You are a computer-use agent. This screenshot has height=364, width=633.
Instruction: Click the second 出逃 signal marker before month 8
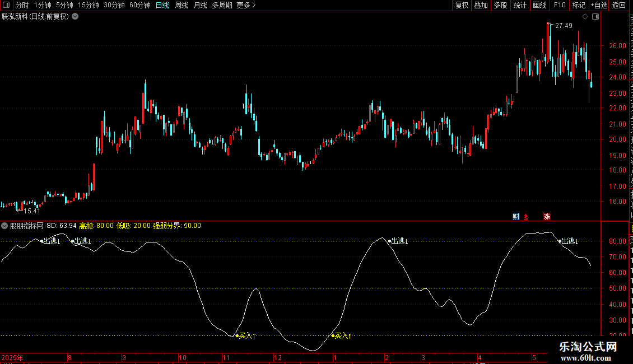pos(81,241)
